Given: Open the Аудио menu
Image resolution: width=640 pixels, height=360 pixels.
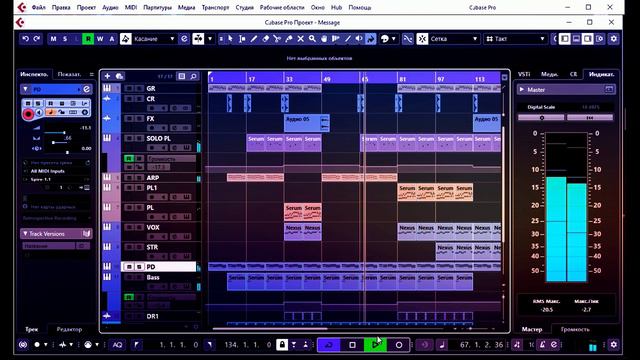Looking at the screenshot, I should pos(110,7).
